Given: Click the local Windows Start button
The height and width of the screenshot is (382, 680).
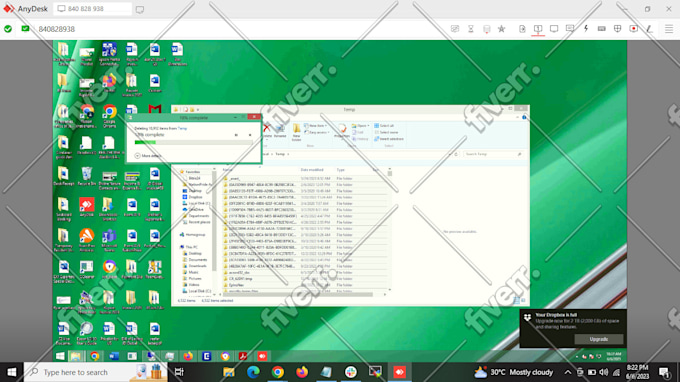Looking at the screenshot, I should (12, 372).
